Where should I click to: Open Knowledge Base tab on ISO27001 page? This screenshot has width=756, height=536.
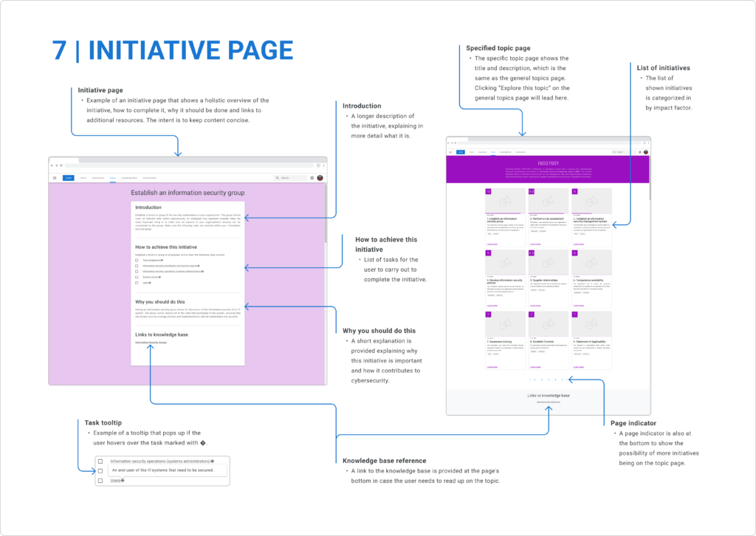coord(506,152)
